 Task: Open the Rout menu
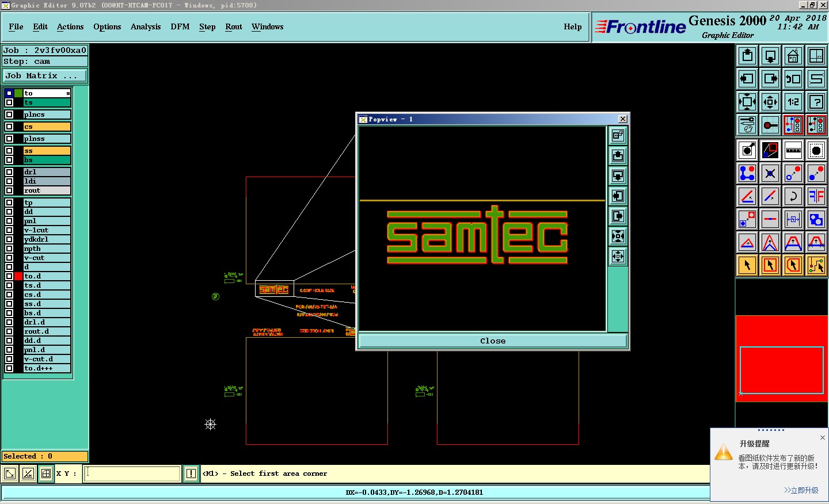(x=234, y=26)
